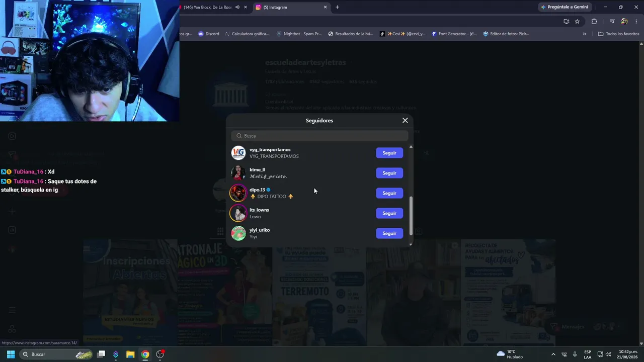Click the Pregúntale a Gemini button
The height and width of the screenshot is (362, 644).
pyautogui.click(x=564, y=7)
